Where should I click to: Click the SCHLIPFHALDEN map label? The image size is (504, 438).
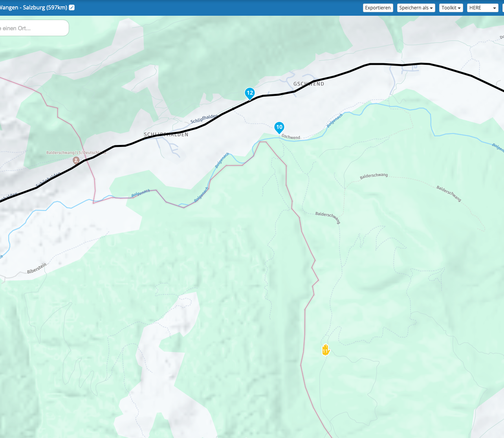(x=166, y=134)
